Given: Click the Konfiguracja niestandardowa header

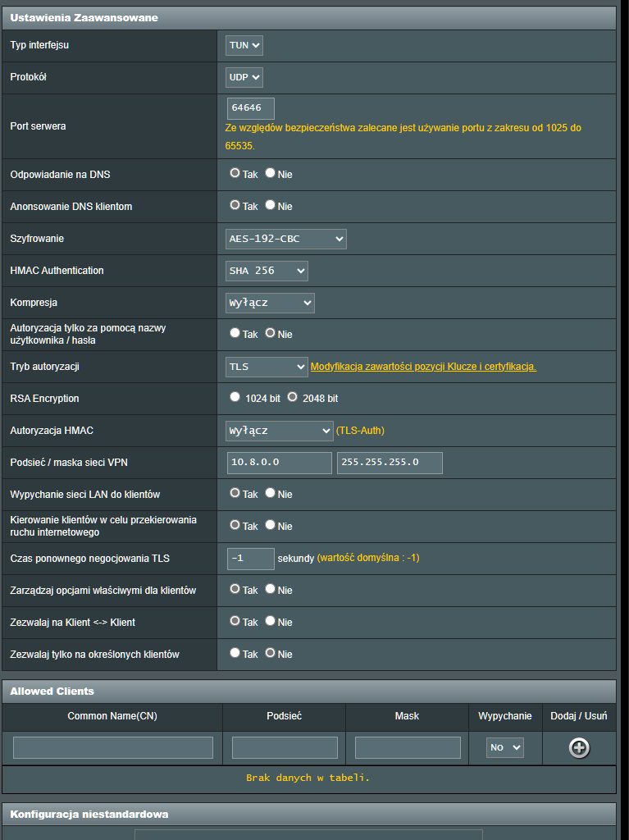Looking at the screenshot, I should click(x=309, y=815).
